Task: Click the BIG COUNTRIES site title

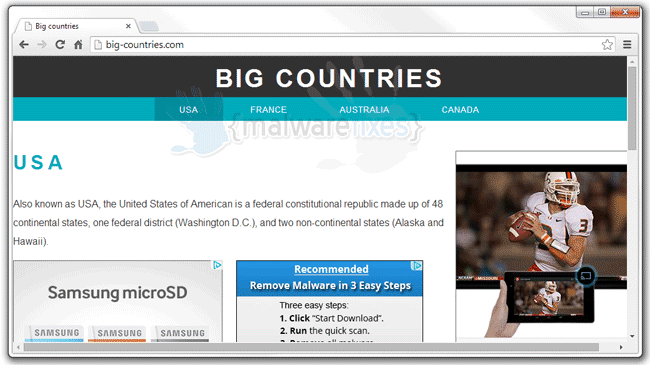Action: click(329, 78)
